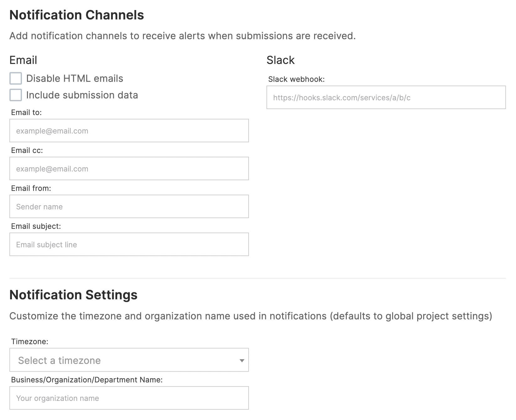The width and height of the screenshot is (516, 420).
Task: Click the 'Customize the timezone' description text
Action: 251,316
